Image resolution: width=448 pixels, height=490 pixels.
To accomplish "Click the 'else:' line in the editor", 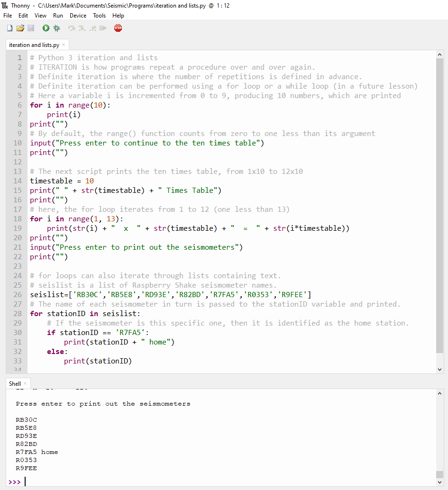I will [x=57, y=352].
